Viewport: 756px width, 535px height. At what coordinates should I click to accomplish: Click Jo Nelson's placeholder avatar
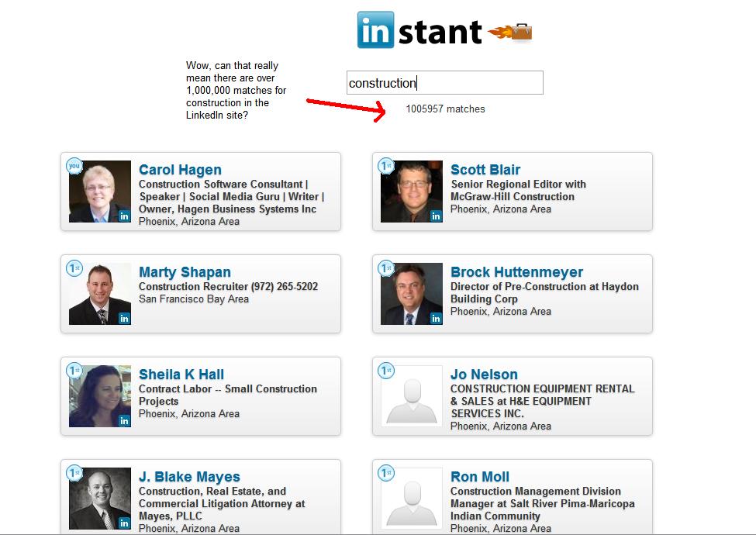tap(412, 396)
